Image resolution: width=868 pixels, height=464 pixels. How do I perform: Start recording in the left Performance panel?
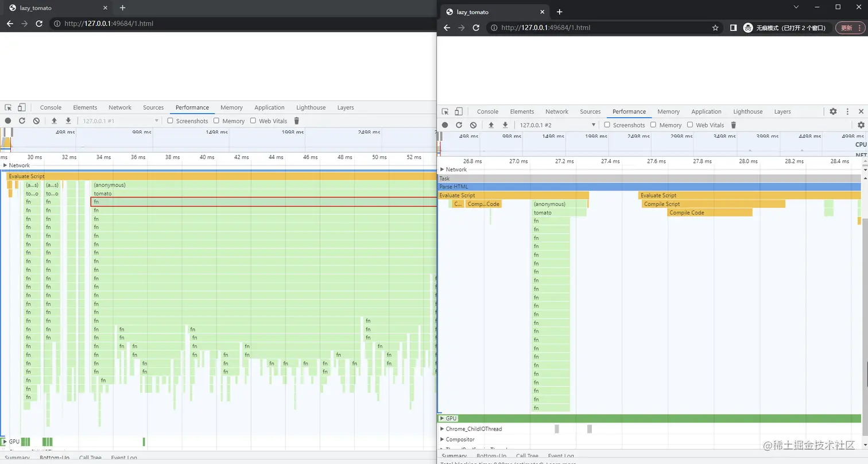click(x=8, y=121)
